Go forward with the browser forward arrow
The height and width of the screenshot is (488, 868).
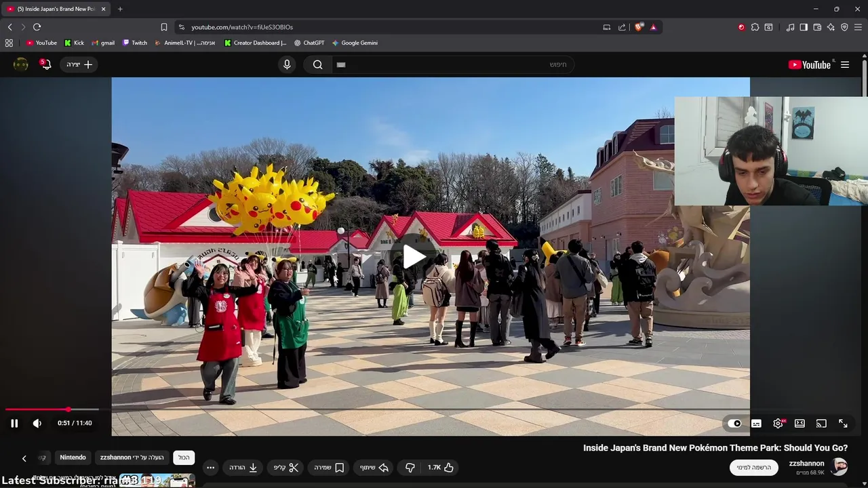tap(23, 27)
